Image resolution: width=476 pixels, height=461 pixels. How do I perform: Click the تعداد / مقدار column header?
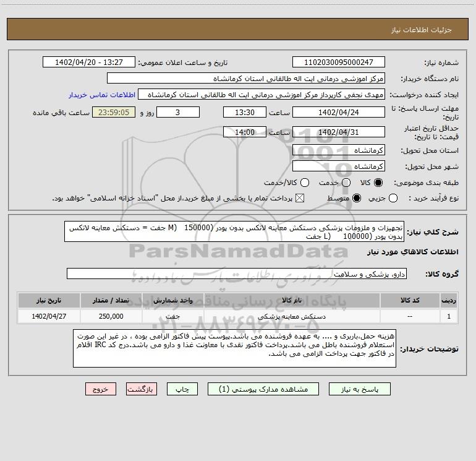click(111, 301)
